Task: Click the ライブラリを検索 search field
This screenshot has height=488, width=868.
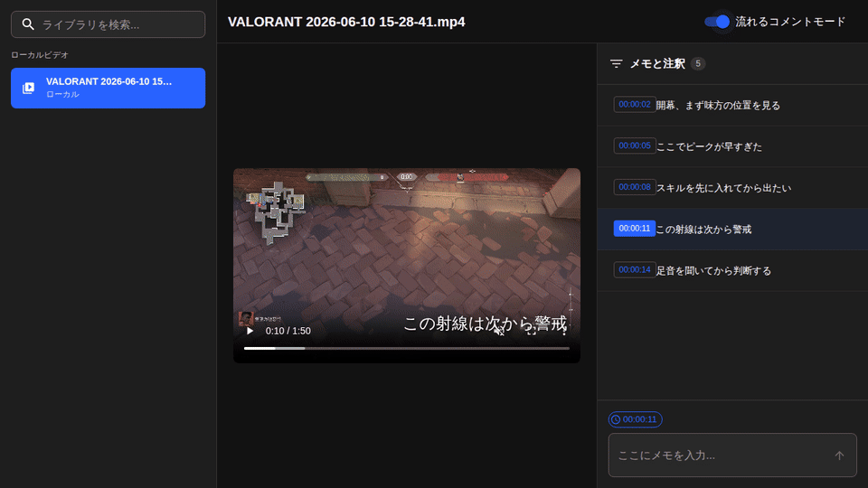Action: point(108,24)
